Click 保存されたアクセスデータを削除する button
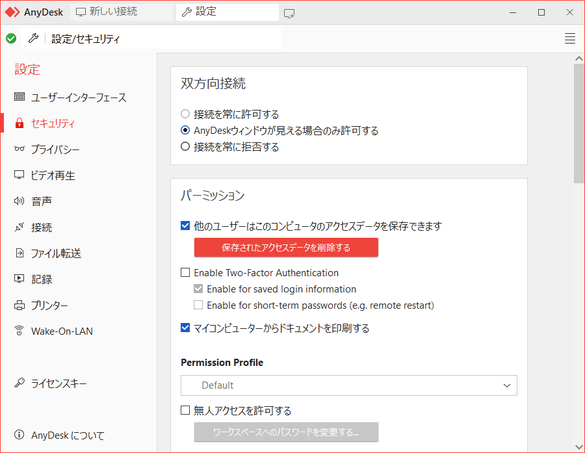585x453 pixels. click(286, 247)
